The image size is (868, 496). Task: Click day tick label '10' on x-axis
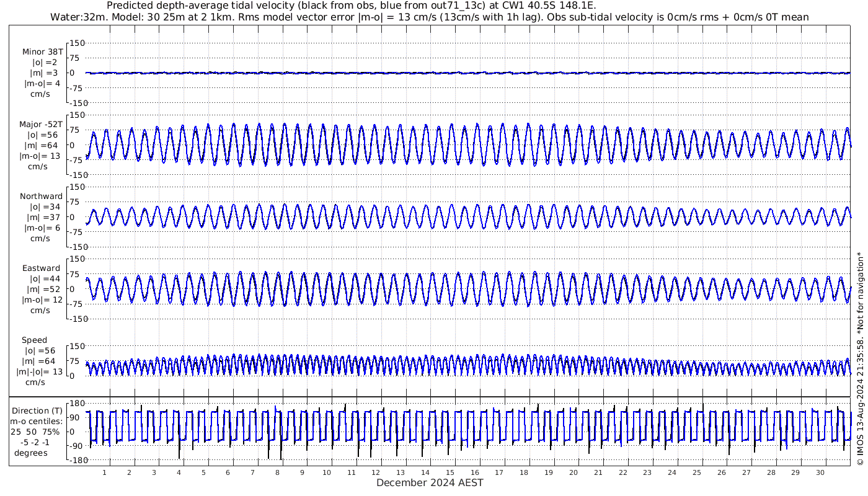[327, 472]
